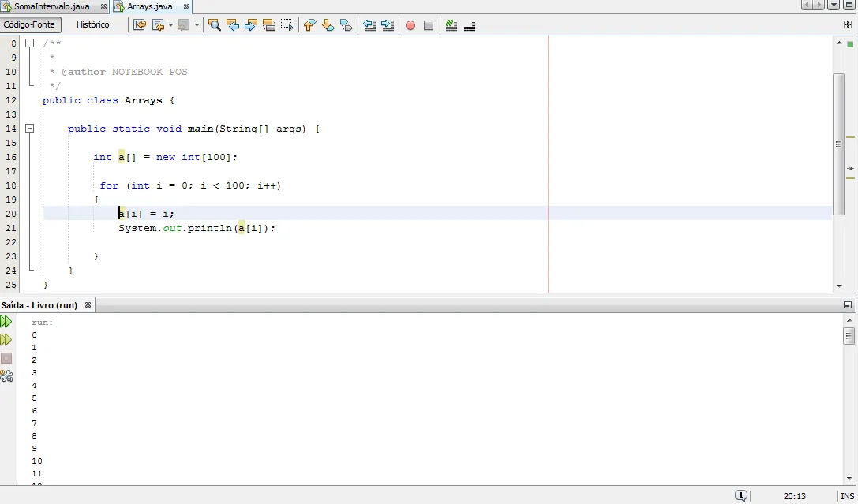Start macro recording with red circle

[x=410, y=25]
